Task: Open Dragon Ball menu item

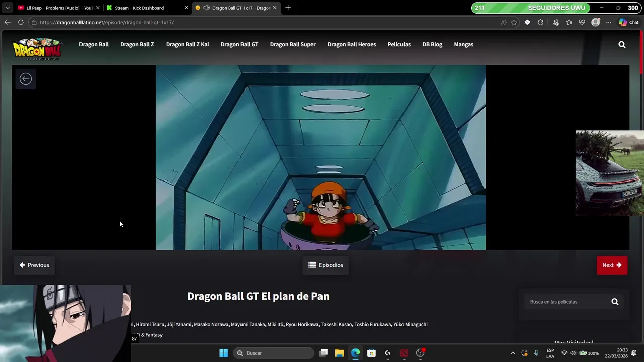Action: [94, 44]
